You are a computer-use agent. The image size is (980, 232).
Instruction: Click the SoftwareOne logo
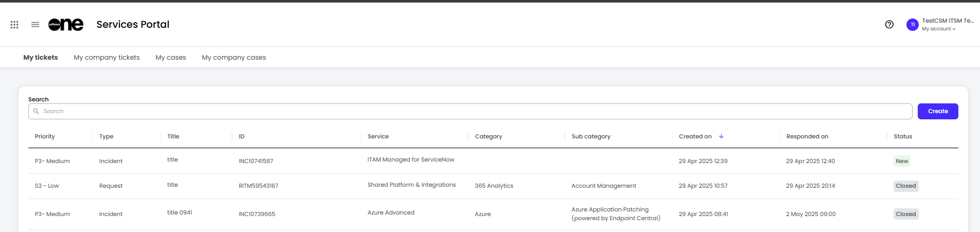[x=66, y=25]
